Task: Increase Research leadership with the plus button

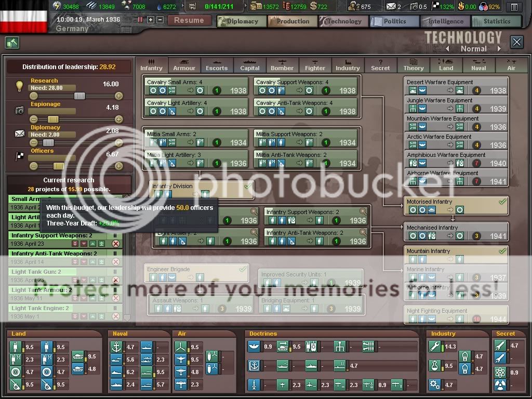Action: point(119,96)
